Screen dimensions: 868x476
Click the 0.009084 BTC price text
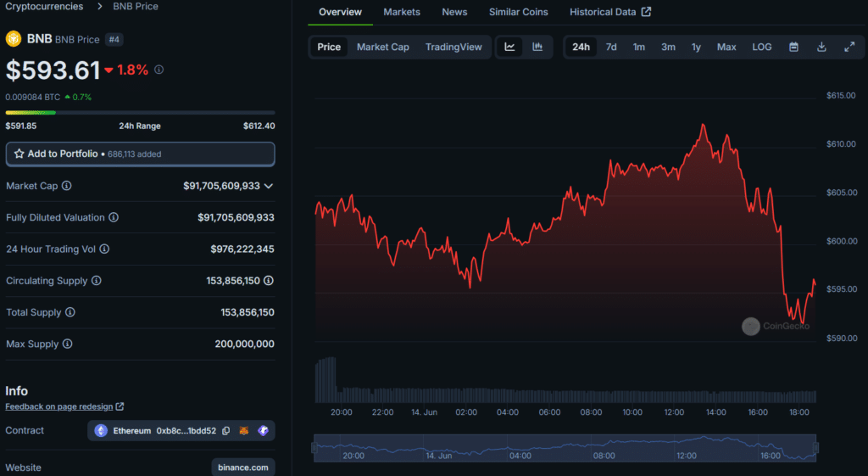33,97
